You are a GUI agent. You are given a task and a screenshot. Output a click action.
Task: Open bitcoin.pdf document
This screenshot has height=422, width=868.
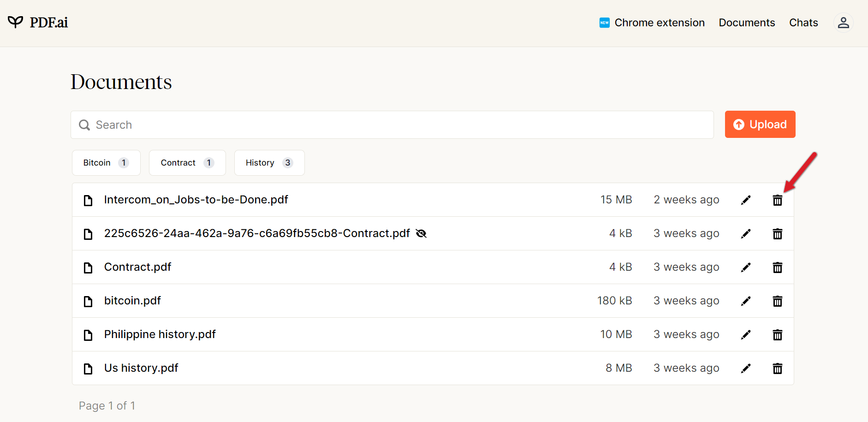(132, 301)
